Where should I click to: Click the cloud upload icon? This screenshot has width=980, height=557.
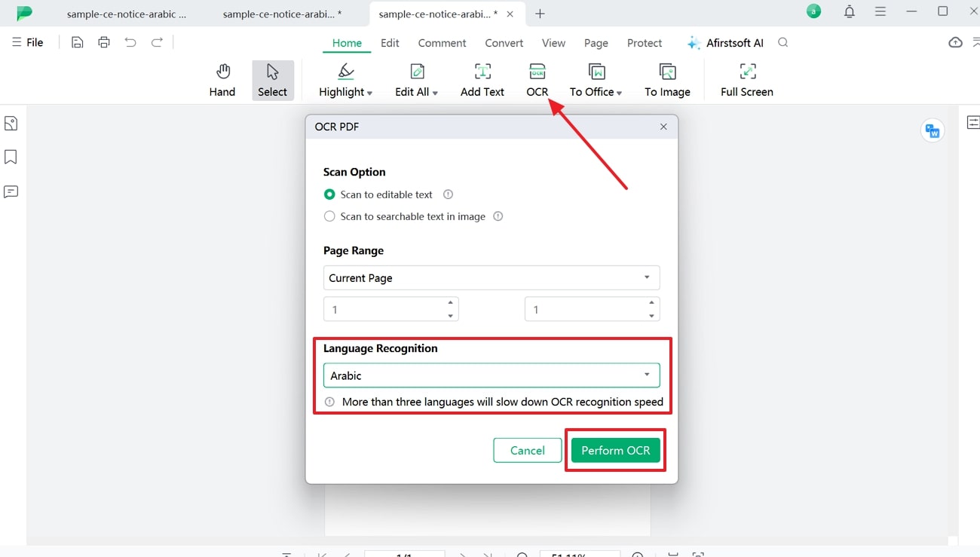(955, 42)
